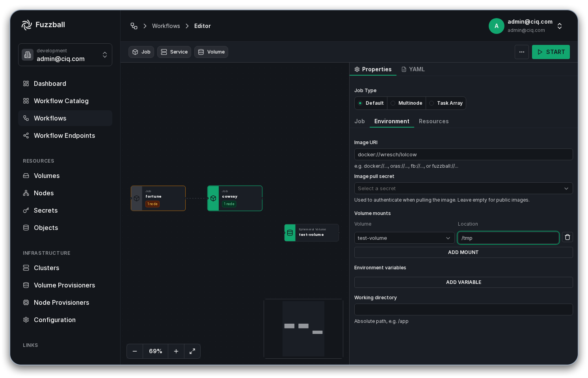The width and height of the screenshot is (588, 378).
Task: Add a Job node from toolbar
Action: [x=141, y=52]
